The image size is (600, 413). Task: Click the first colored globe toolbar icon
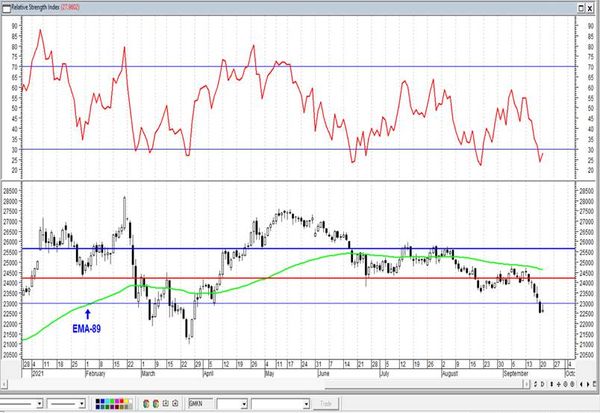tap(146, 404)
